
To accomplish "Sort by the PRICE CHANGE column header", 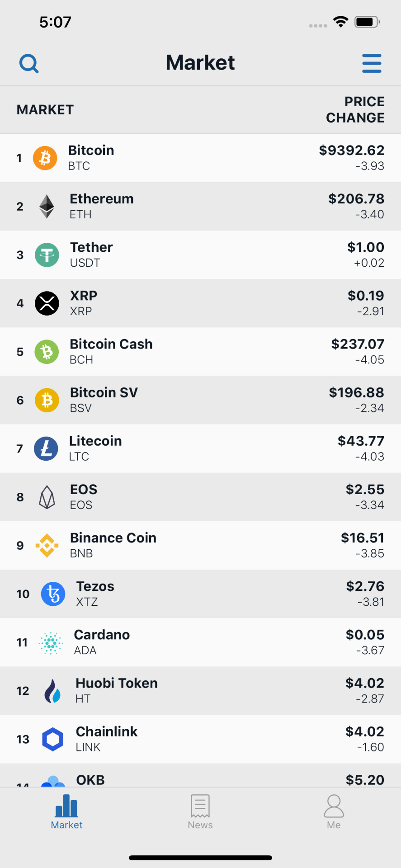I will [355, 109].
